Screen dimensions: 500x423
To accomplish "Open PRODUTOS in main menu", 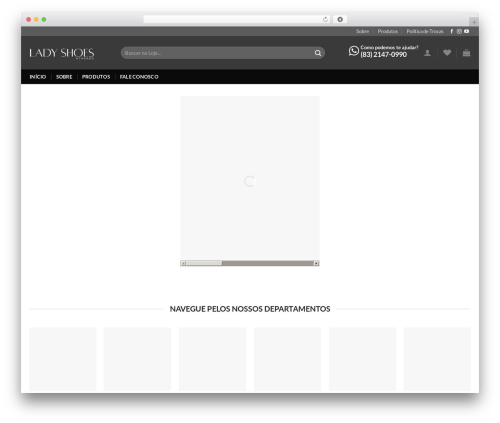I will point(96,77).
